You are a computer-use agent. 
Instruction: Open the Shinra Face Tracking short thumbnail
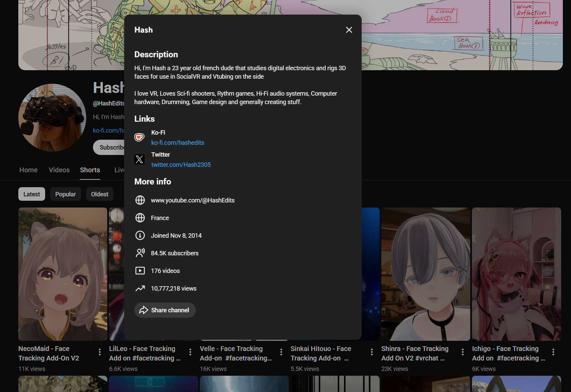426,274
